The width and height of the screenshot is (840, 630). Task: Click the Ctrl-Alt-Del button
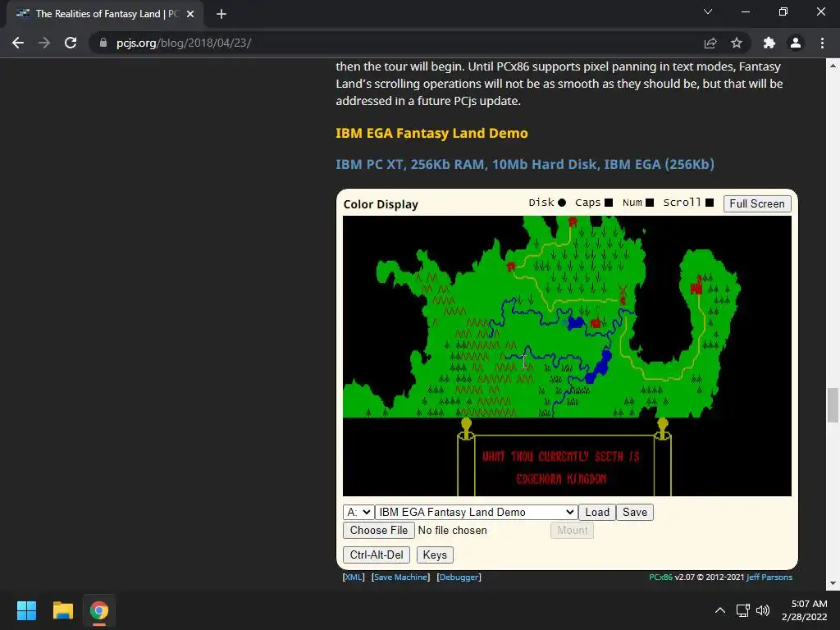[x=377, y=555]
